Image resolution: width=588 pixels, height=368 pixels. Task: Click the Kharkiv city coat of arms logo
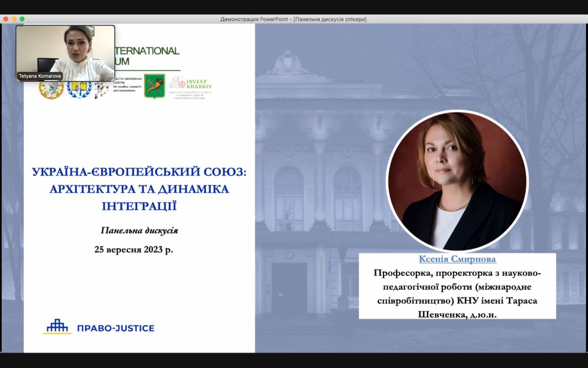point(154,86)
